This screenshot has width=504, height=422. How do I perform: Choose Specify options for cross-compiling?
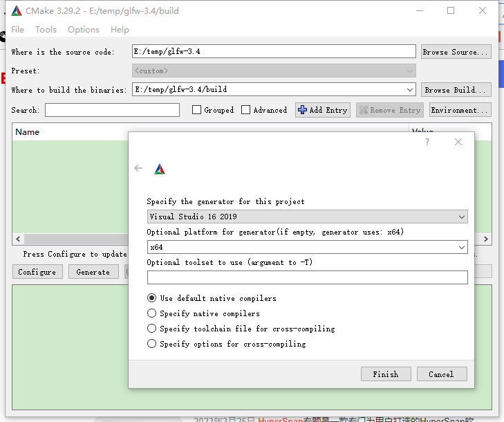(x=152, y=344)
